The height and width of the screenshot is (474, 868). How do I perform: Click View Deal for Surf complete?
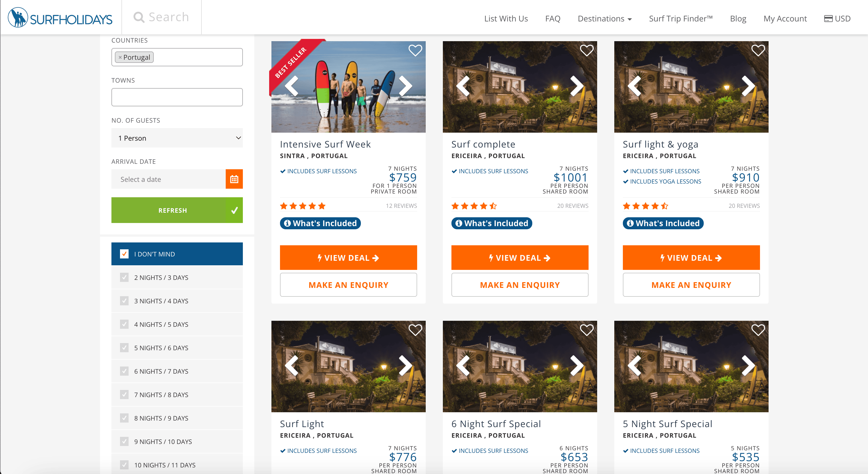520,258
